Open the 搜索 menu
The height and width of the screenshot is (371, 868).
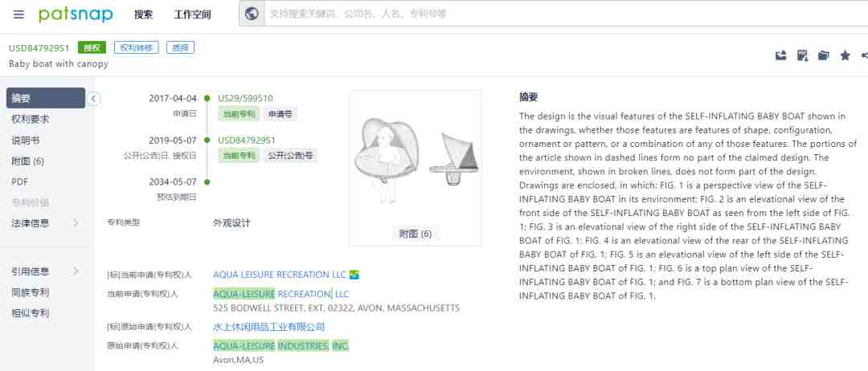pos(143,15)
